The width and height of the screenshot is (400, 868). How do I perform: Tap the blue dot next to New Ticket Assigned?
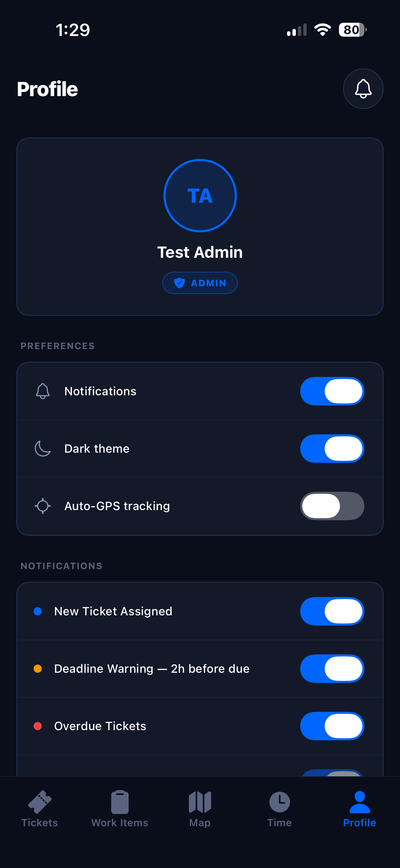[x=38, y=611]
